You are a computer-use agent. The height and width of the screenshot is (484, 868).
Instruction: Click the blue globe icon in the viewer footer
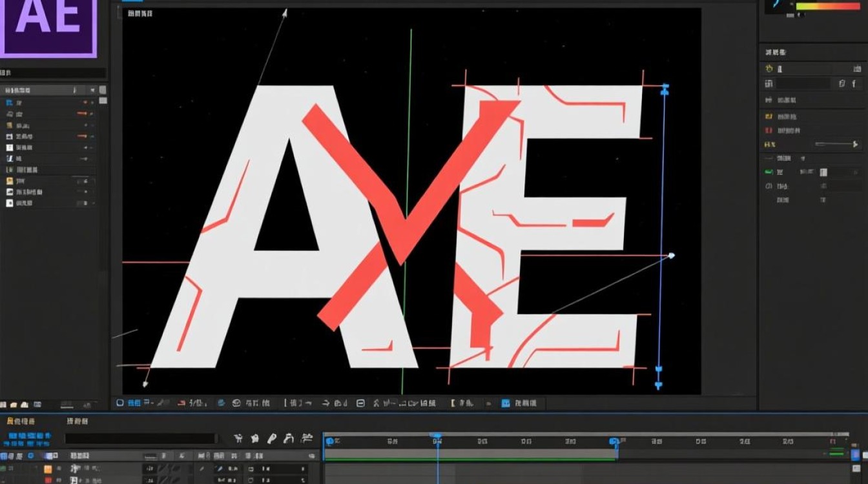[222, 403]
